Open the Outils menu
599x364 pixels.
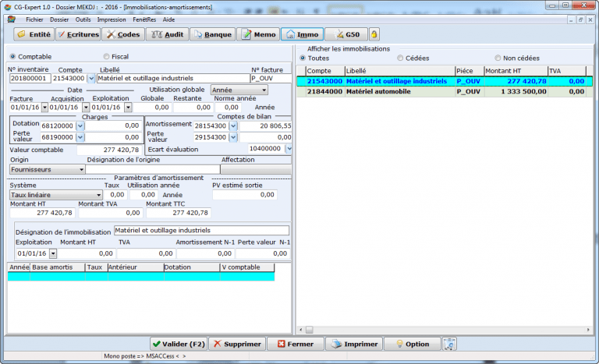(83, 19)
